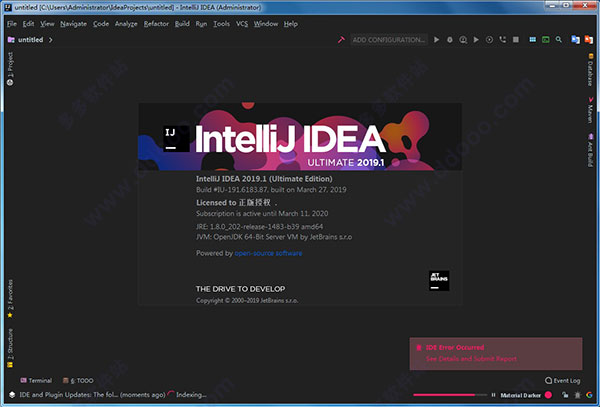Click IDE and Plugin Updates status message
The width and height of the screenshot is (600, 407).
[x=92, y=395]
